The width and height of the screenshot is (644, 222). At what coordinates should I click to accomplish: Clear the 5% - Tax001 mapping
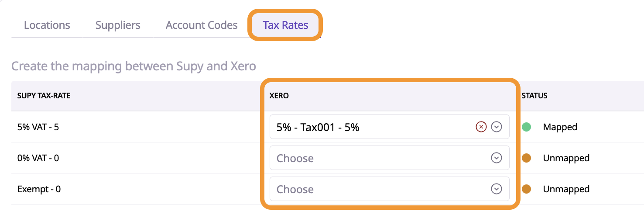(x=481, y=127)
